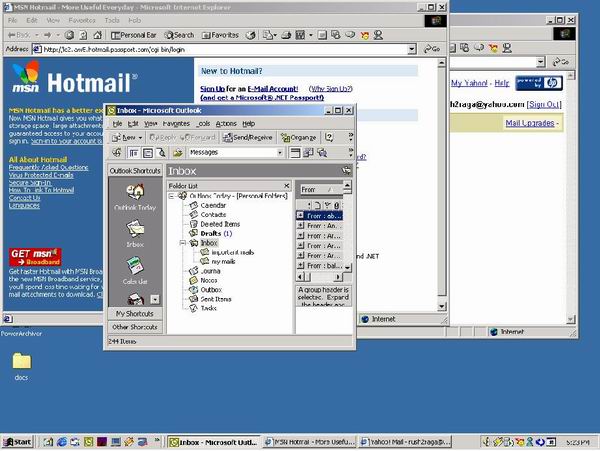Select the 'my mails' subfolder
Image resolution: width=600 pixels, height=451 pixels.
[223, 262]
